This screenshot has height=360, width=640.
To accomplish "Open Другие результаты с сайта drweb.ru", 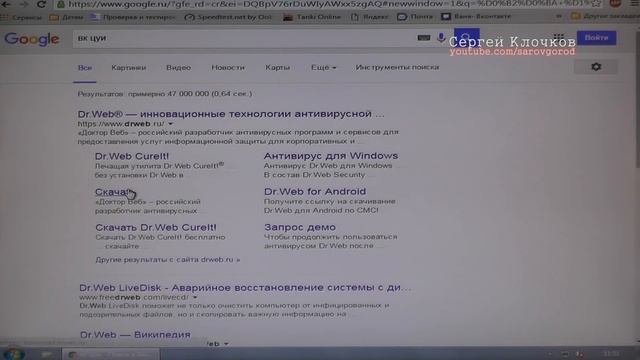I will pos(168,260).
